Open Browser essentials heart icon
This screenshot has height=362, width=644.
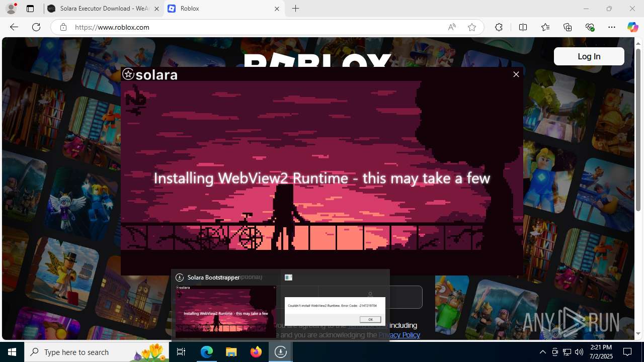click(x=590, y=27)
